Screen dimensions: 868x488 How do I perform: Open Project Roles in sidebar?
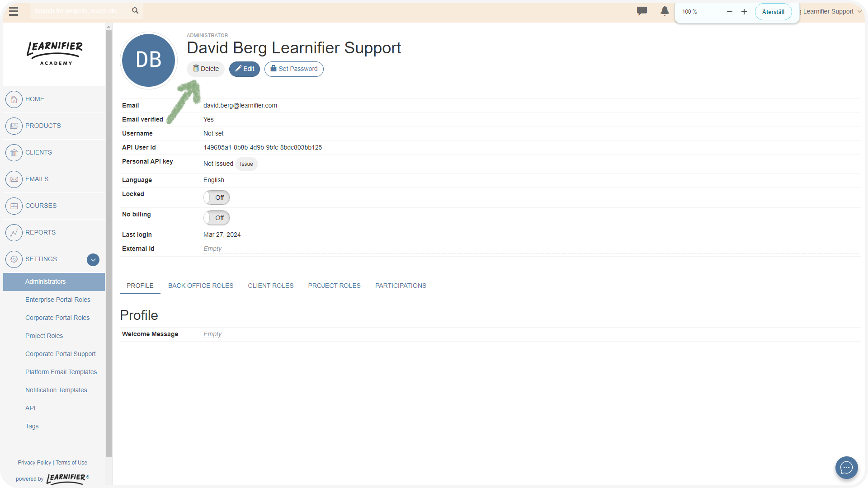[x=44, y=336]
